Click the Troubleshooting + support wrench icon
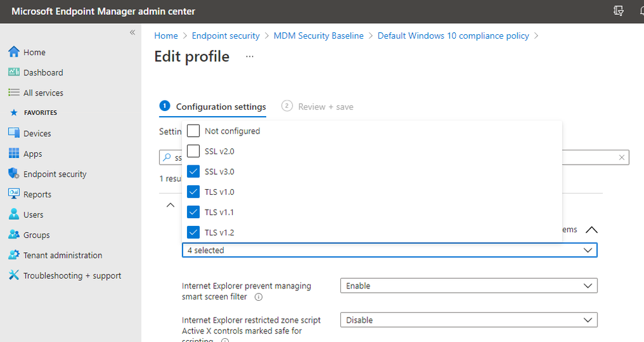The width and height of the screenshot is (644, 342). pos(14,276)
